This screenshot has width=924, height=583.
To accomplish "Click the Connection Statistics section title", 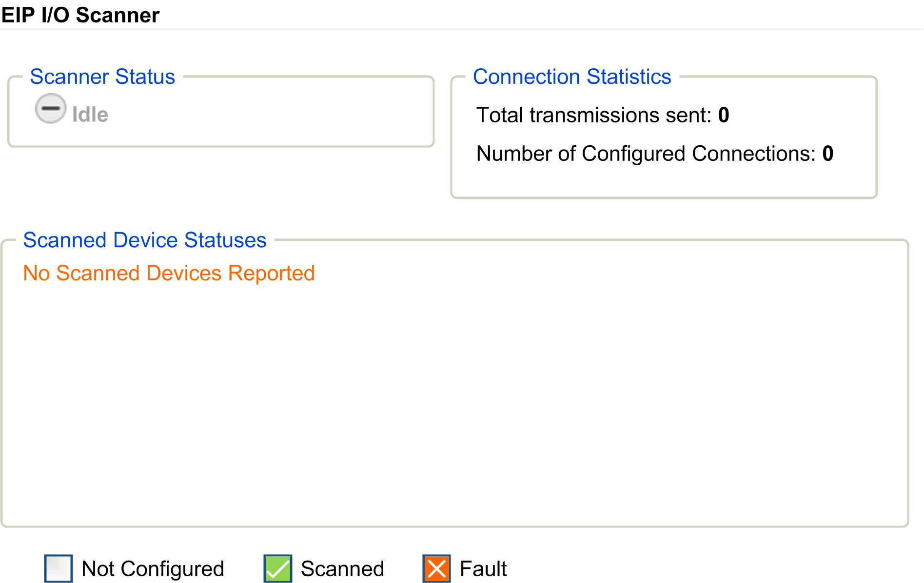I will [572, 77].
